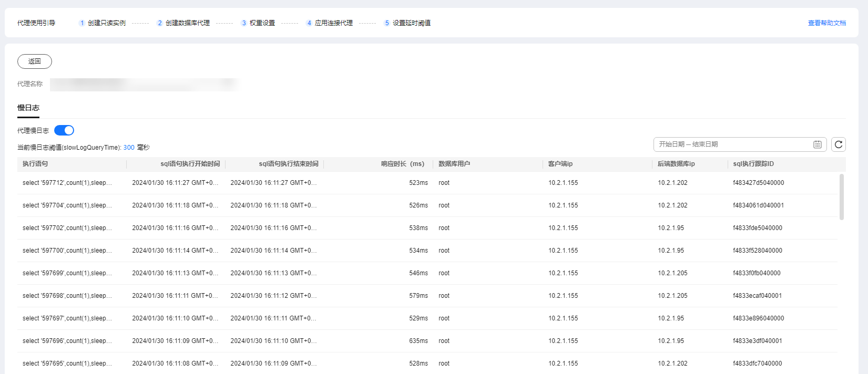This screenshot has height=374, width=868.
Task: Click the 执行语句 column header
Action: [x=35, y=164]
